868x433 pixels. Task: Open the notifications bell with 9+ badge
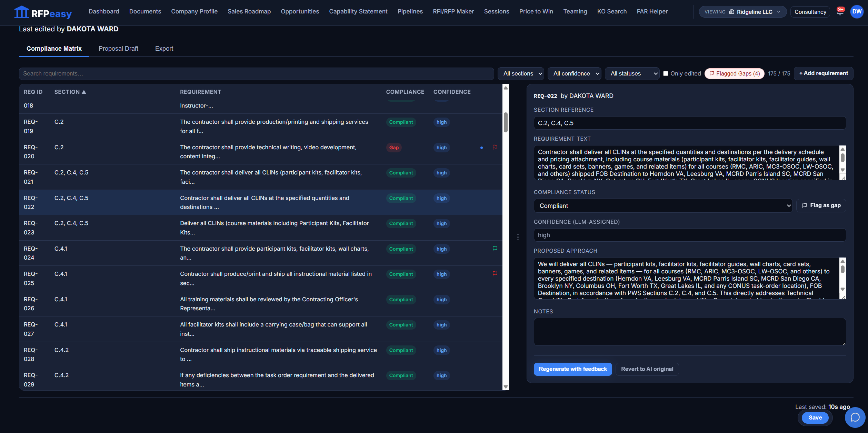[840, 12]
